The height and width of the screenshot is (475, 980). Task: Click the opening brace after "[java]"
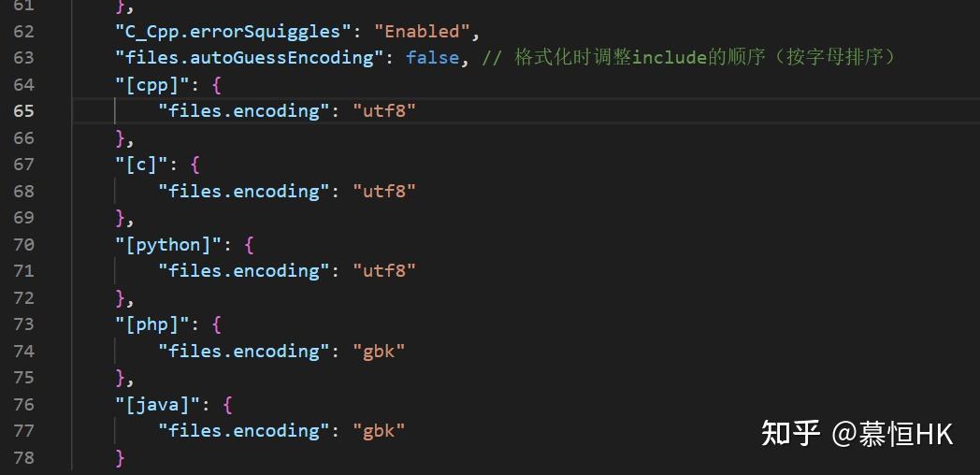[227, 405]
